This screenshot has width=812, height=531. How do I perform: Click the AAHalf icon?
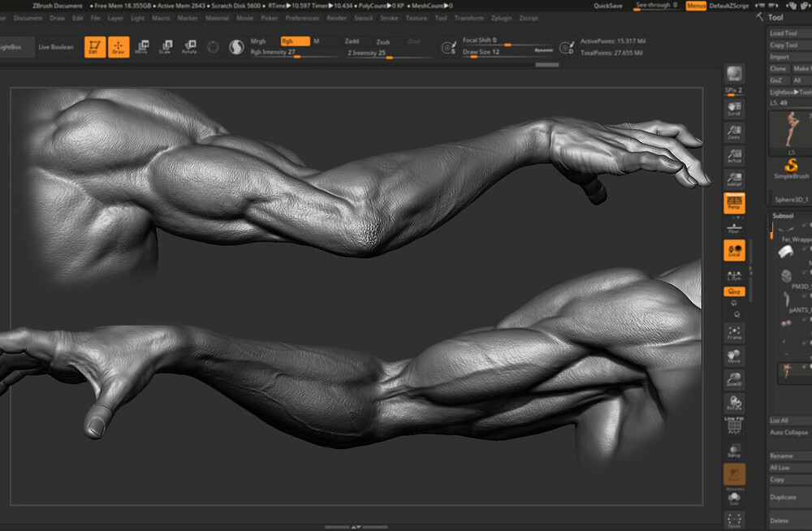(734, 179)
